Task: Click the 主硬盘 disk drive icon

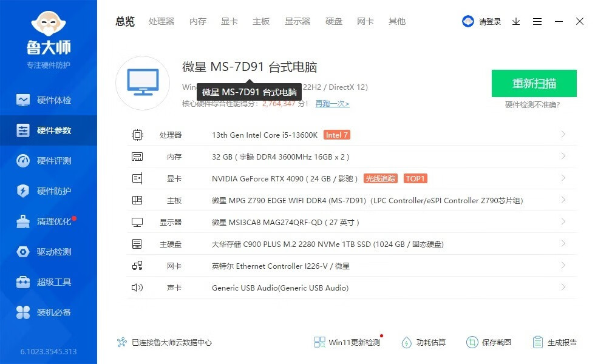Action: pyautogui.click(x=137, y=244)
